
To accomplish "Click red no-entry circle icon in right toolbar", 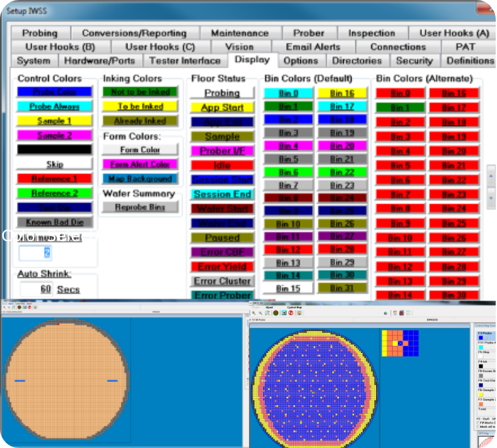I will click(x=291, y=313).
